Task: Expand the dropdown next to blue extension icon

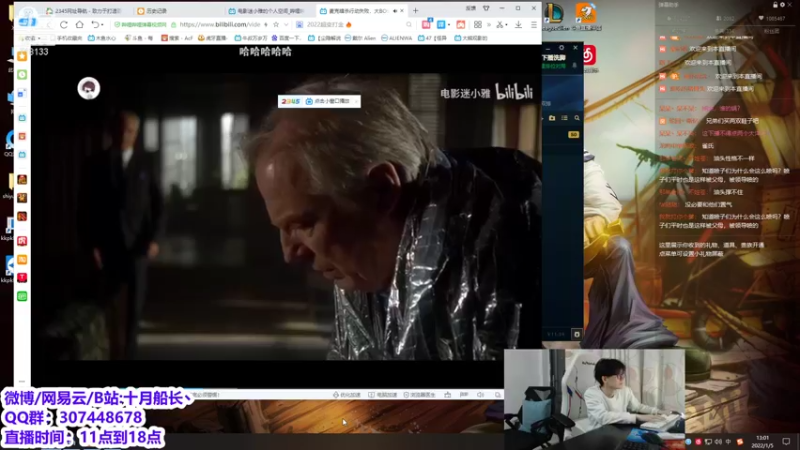Action: point(448,25)
